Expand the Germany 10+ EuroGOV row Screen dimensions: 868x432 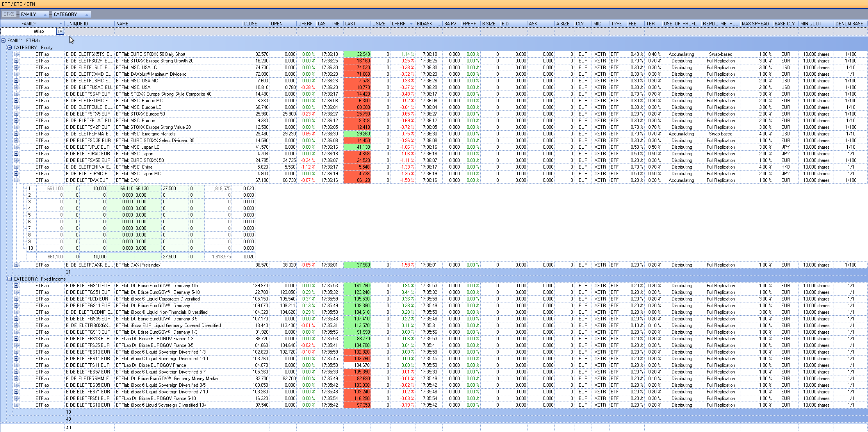click(x=16, y=286)
